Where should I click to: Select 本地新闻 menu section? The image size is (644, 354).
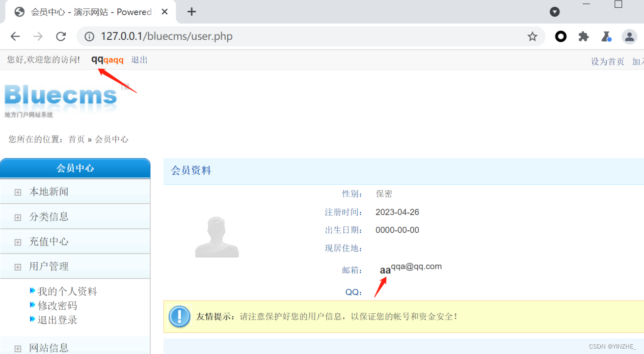point(75,191)
